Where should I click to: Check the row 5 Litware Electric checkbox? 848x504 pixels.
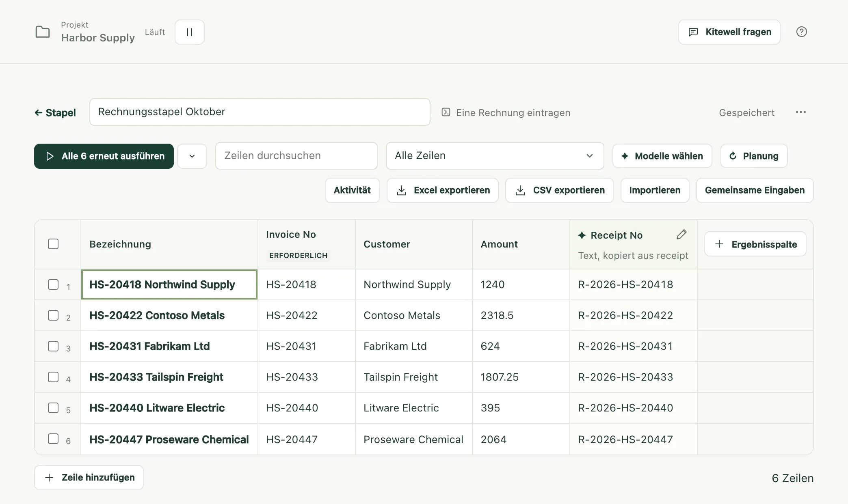[x=53, y=408]
